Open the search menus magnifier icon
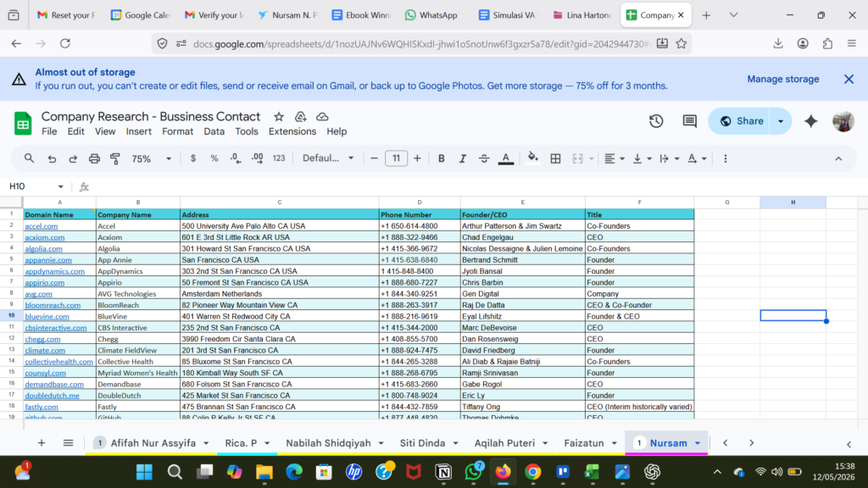The width and height of the screenshot is (868, 488). point(29,158)
